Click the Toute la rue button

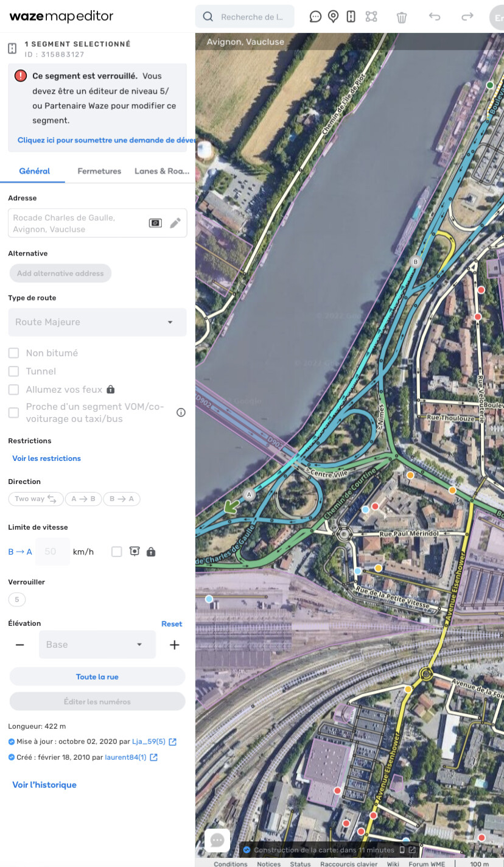(x=97, y=677)
